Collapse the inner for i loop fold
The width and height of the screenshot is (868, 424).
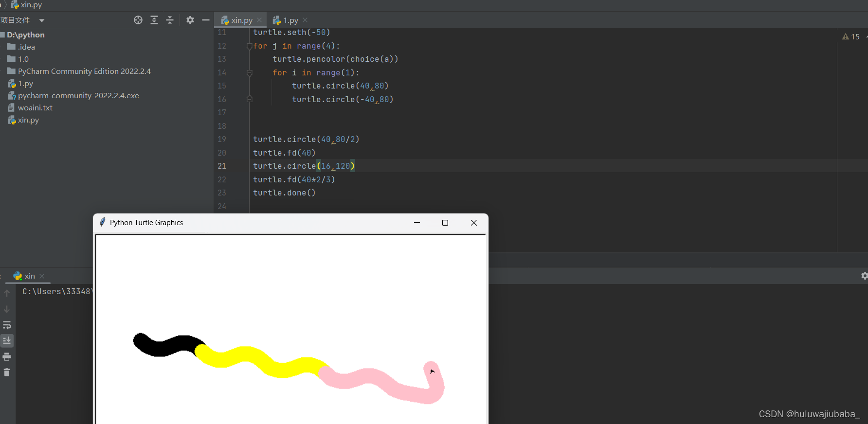pos(249,73)
